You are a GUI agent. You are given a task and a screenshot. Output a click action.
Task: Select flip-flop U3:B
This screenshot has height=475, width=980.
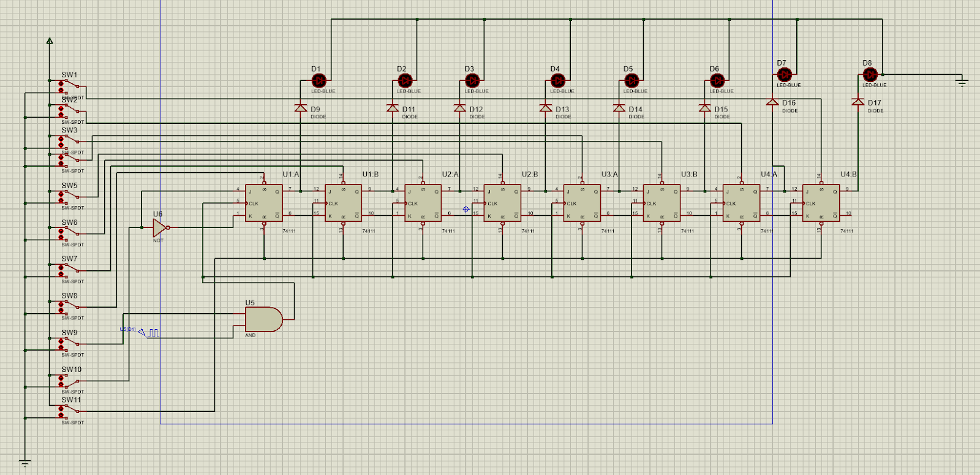(662, 203)
